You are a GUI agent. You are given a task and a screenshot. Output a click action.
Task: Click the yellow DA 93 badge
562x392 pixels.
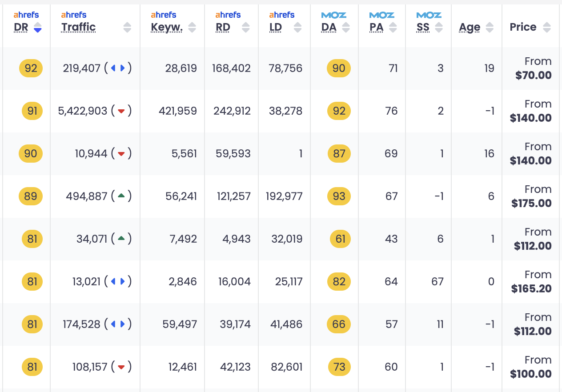[x=339, y=196]
